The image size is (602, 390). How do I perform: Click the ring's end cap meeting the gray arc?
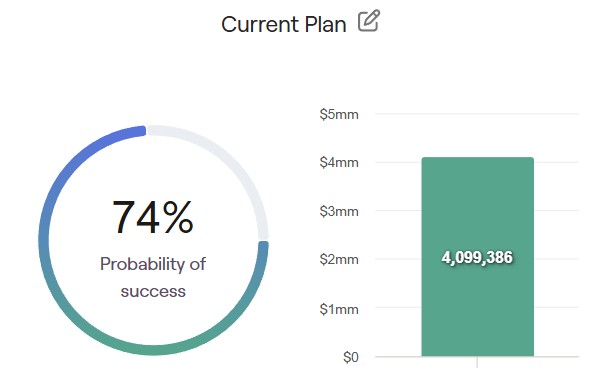pyautogui.click(x=263, y=246)
